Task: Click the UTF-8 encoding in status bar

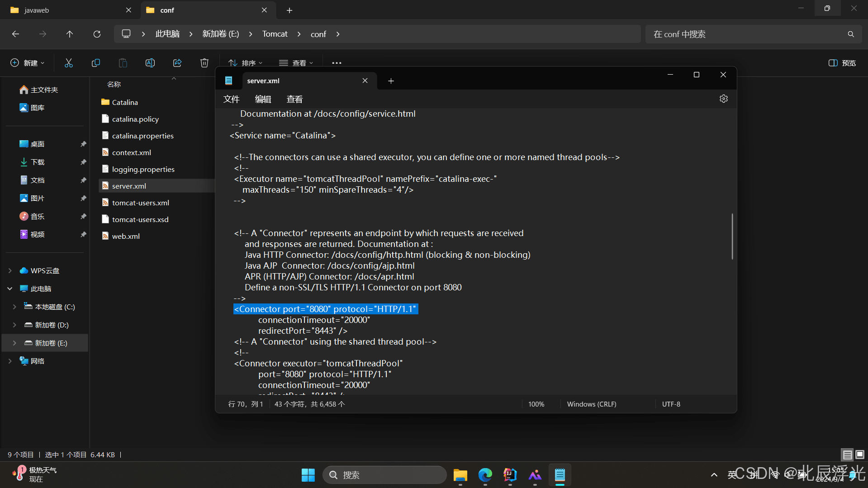Action: (x=671, y=404)
